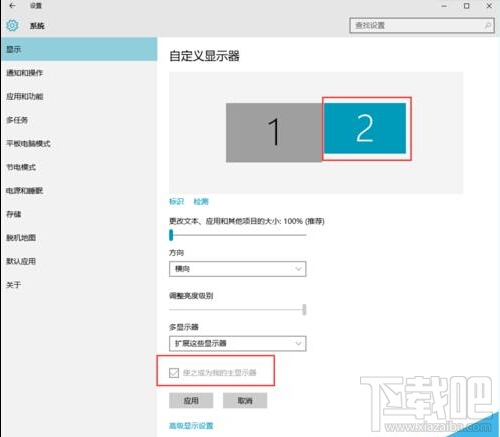
Task: Minimize the settings window
Action: pyautogui.click(x=444, y=6)
